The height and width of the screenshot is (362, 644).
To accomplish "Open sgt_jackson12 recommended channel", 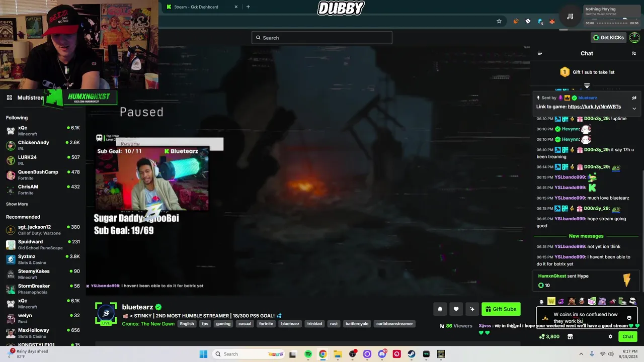I will [43, 230].
